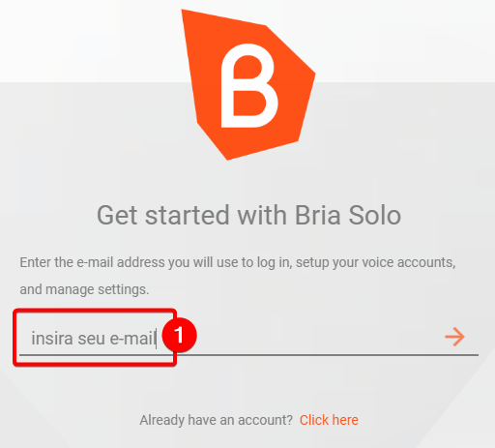This screenshot has width=495, height=448.
Task: Click the white letter B in logo
Action: (248, 86)
